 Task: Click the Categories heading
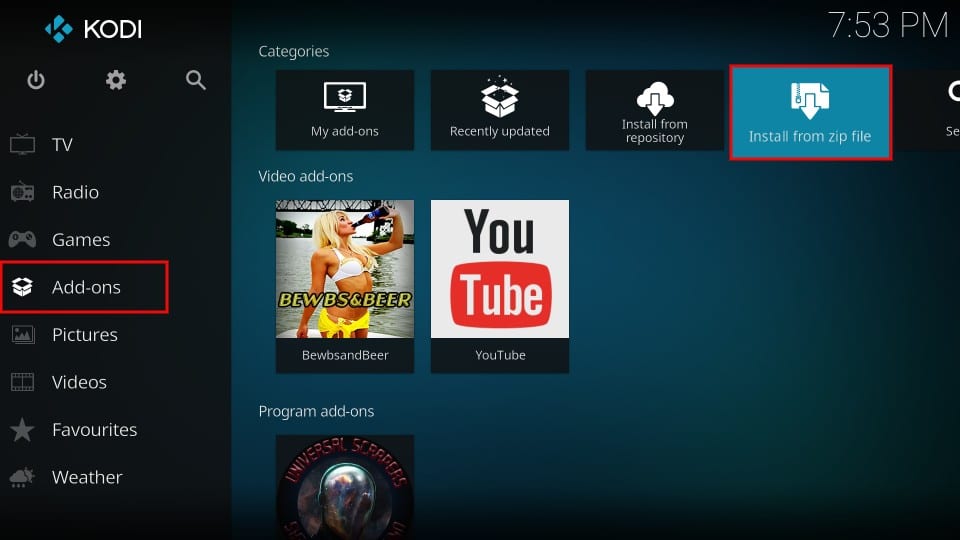pyautogui.click(x=294, y=51)
